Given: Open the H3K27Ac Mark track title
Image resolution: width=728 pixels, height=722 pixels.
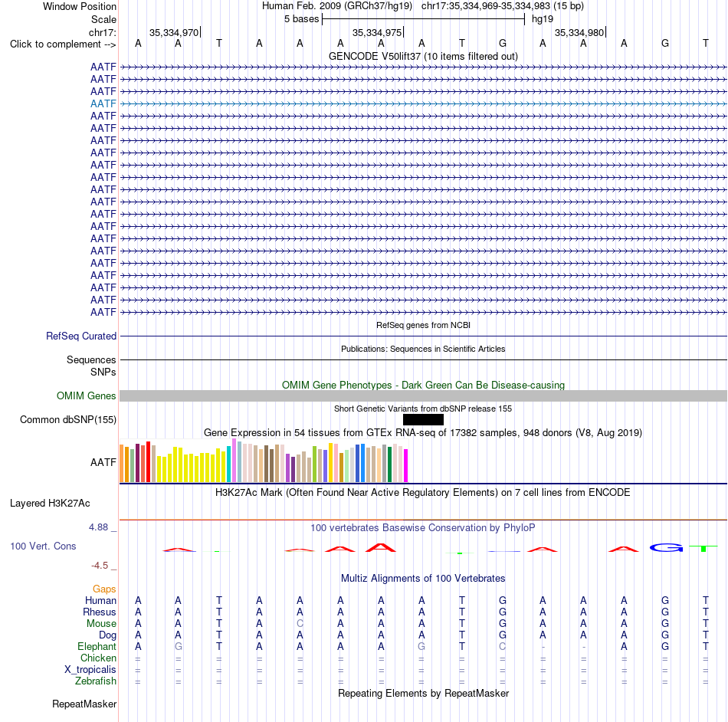Looking at the screenshot, I should tap(423, 493).
